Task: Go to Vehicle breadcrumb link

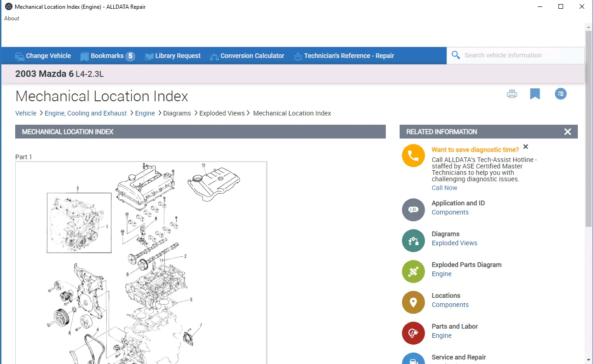Action: pyautogui.click(x=26, y=113)
